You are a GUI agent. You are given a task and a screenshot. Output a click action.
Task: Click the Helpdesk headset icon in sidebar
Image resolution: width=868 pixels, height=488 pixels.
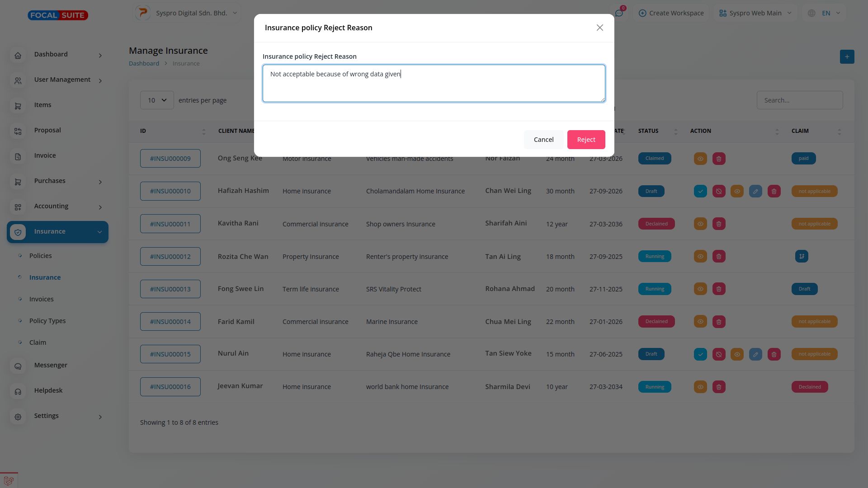pyautogui.click(x=18, y=391)
